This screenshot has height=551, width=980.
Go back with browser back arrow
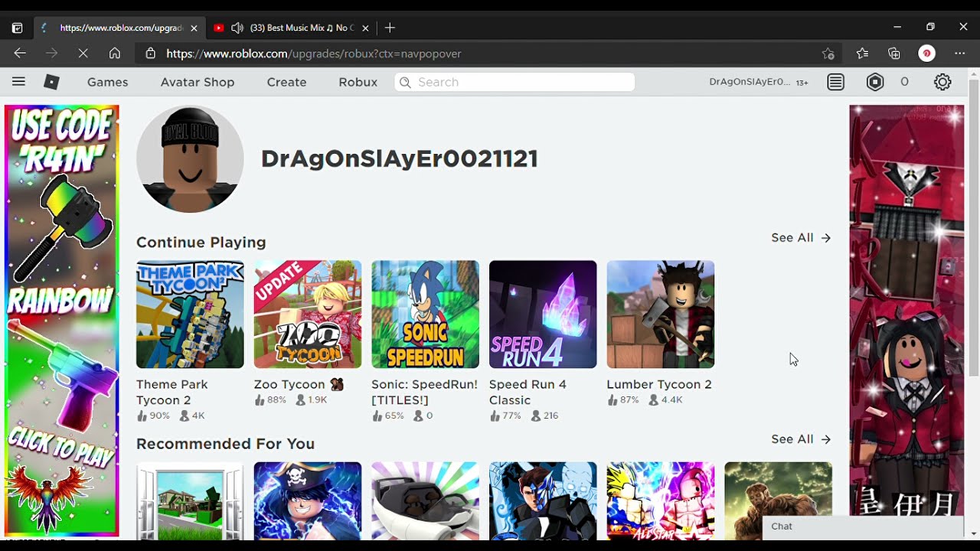[20, 54]
